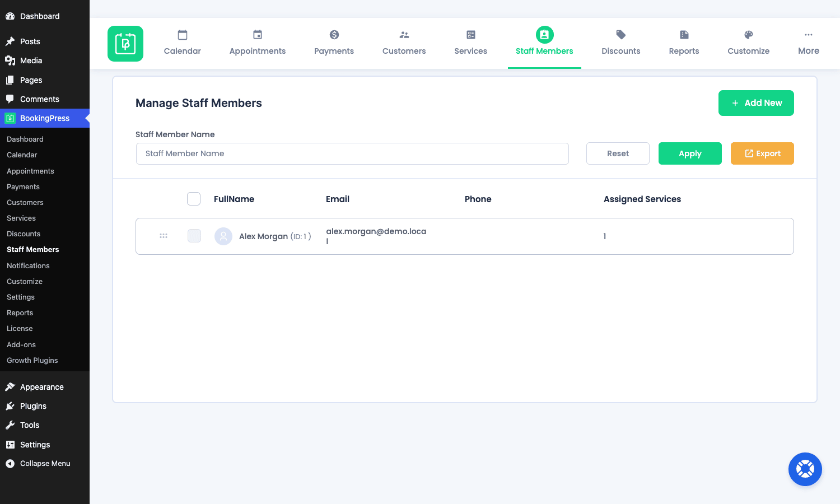840x504 pixels.
Task: Open the blue help lifebuoy button
Action: click(805, 469)
